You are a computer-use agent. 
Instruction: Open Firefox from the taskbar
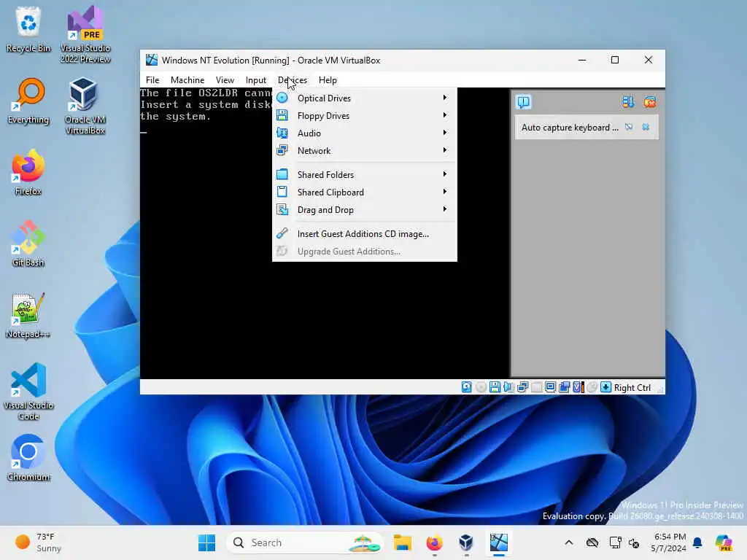click(435, 542)
